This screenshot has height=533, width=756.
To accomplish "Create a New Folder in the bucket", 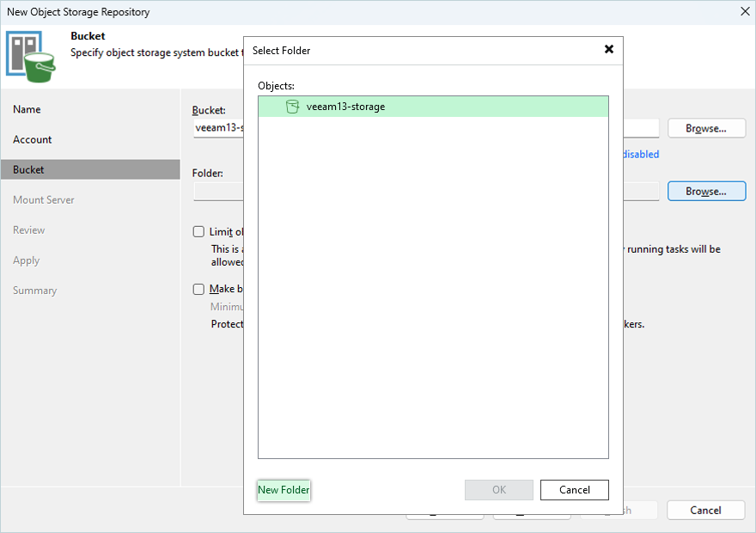I will [283, 490].
